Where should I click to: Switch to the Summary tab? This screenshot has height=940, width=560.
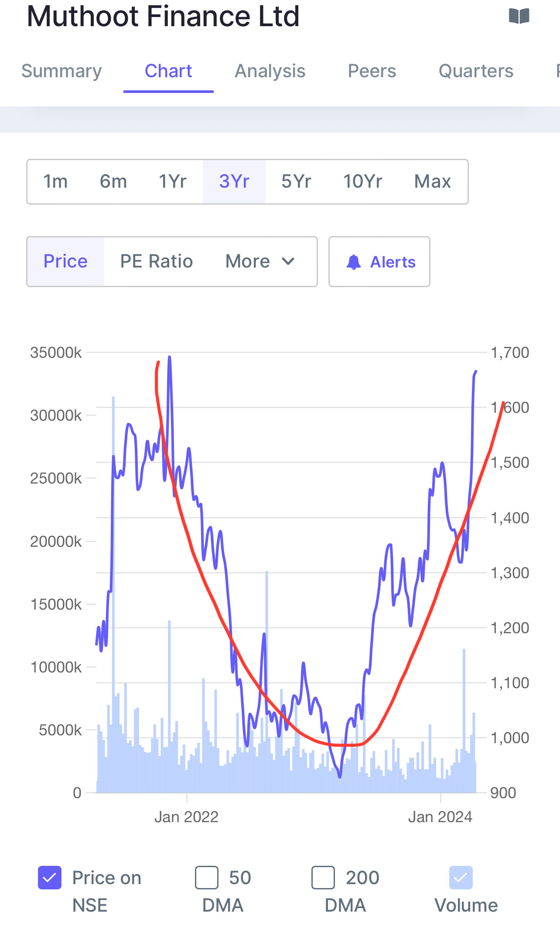(x=61, y=71)
